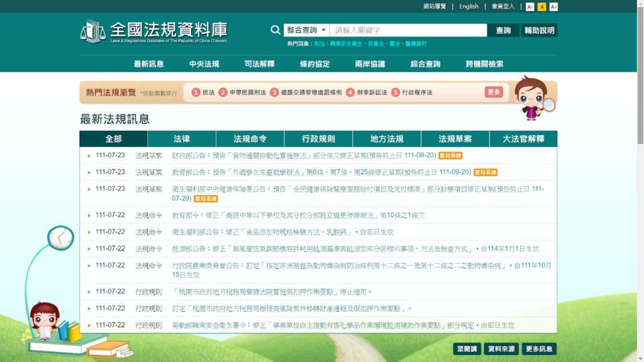Click hot keyword 醫療器材
644x362 pixels.
(416, 44)
